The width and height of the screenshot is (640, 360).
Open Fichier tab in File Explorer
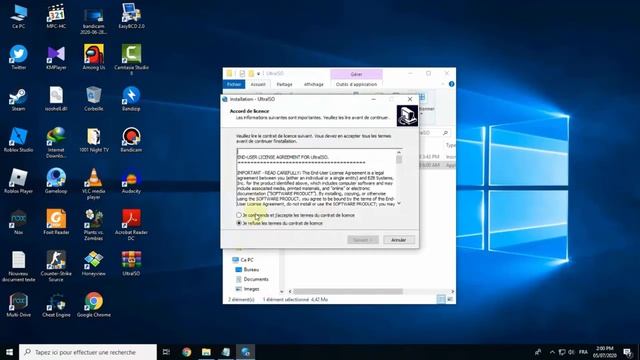click(234, 84)
